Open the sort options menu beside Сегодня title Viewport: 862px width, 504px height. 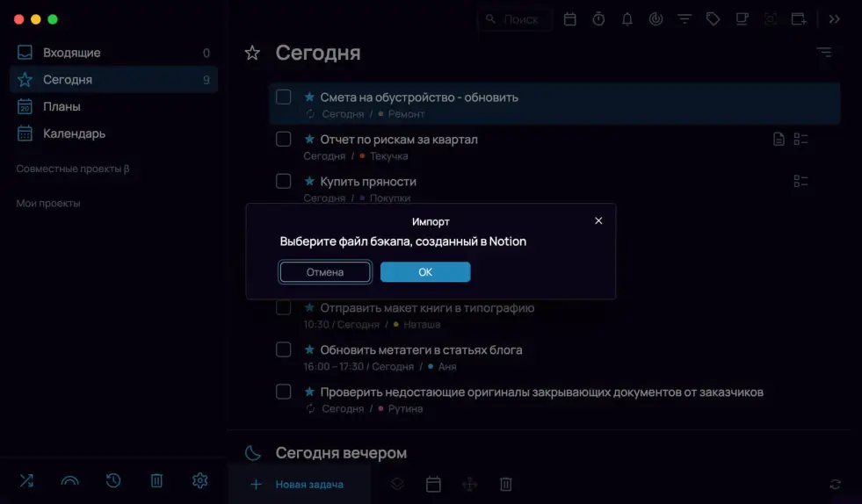point(824,52)
